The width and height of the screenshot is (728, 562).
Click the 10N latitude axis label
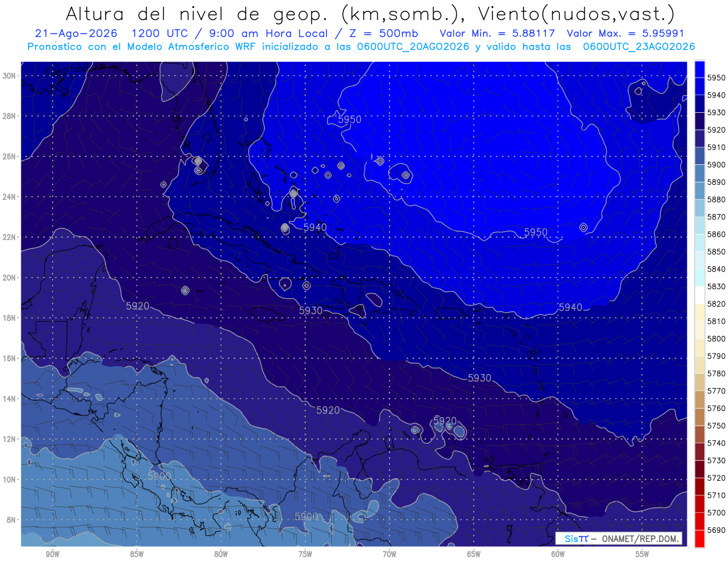point(10,479)
